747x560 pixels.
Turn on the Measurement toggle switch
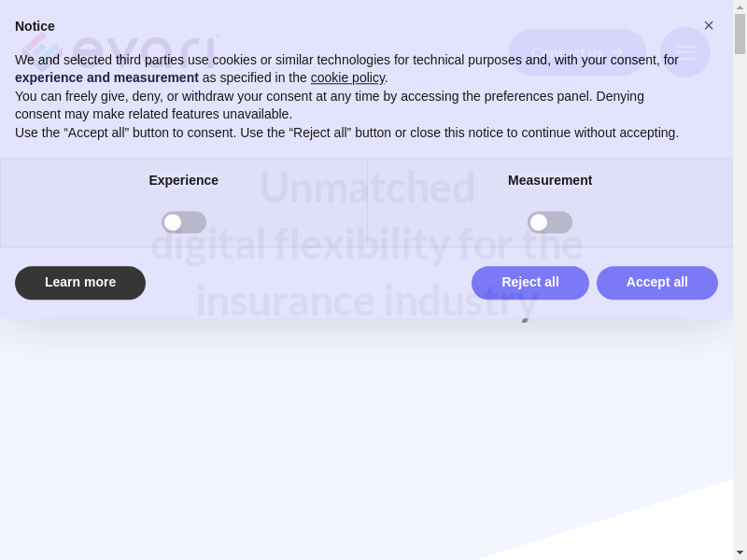549,222
